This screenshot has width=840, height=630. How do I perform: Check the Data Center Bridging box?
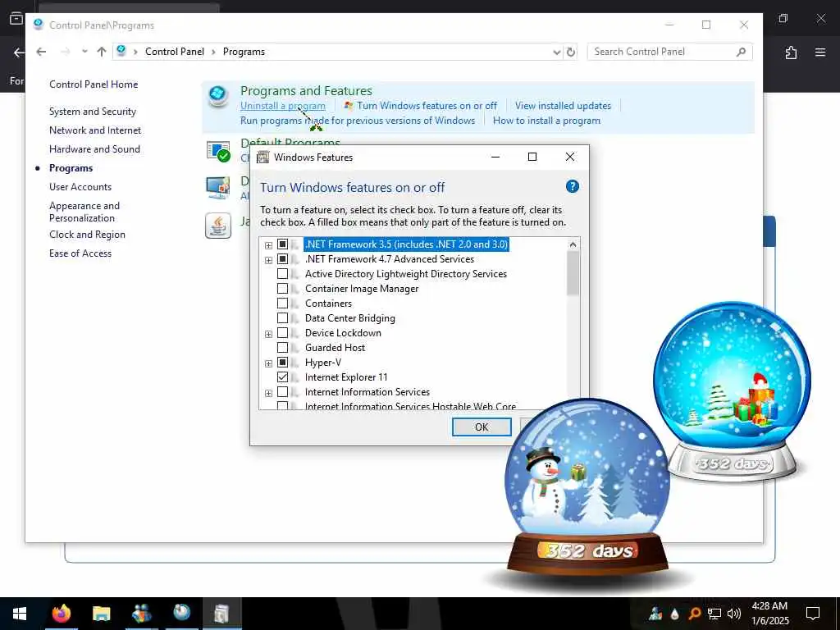tap(282, 318)
